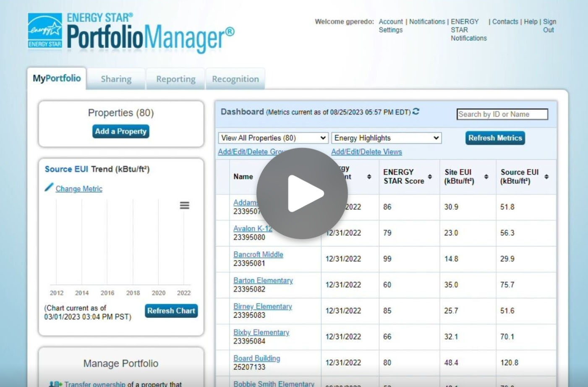Refresh dashboard metrics circular arrow icon
Image resolution: width=588 pixels, height=387 pixels.
pyautogui.click(x=416, y=112)
